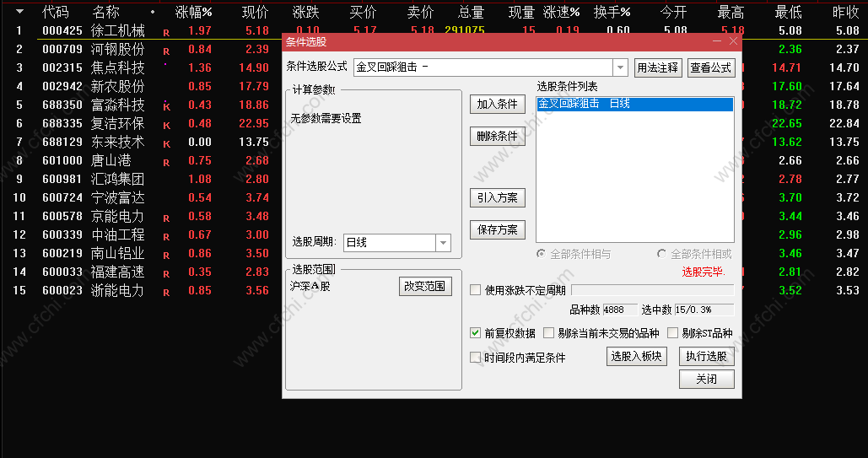Click 昨收 value 18.78
Image resolution: width=868 pixels, height=458 pixels.
[x=844, y=105]
